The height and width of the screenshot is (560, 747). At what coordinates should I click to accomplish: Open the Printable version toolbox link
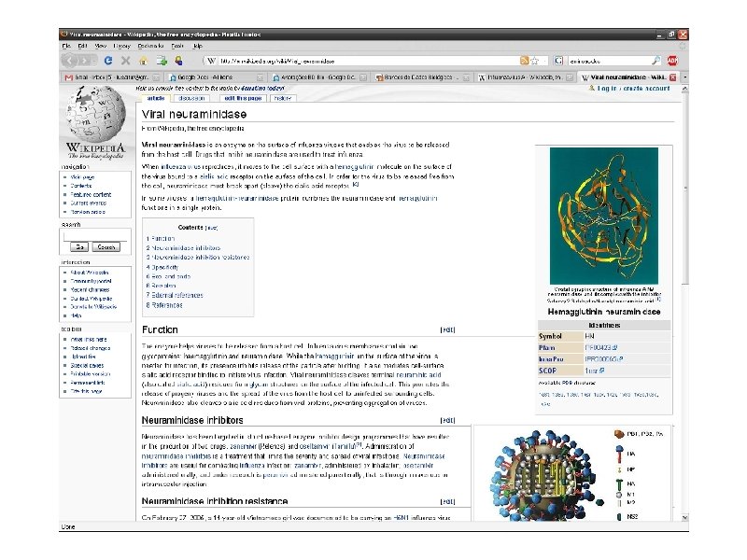[x=90, y=374]
